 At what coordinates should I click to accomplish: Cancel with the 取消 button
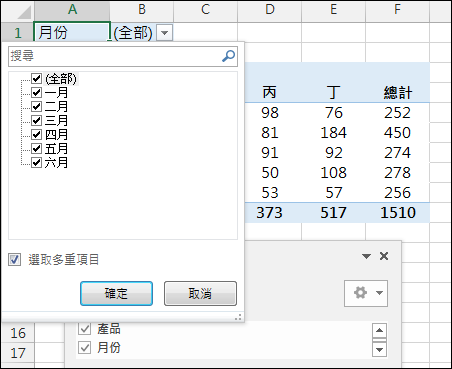click(200, 293)
